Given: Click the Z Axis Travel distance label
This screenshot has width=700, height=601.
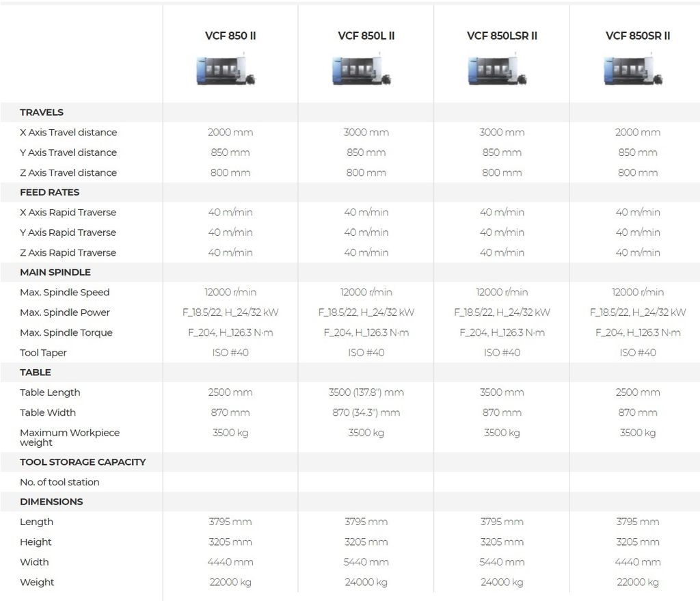Looking at the screenshot, I should [x=68, y=172].
